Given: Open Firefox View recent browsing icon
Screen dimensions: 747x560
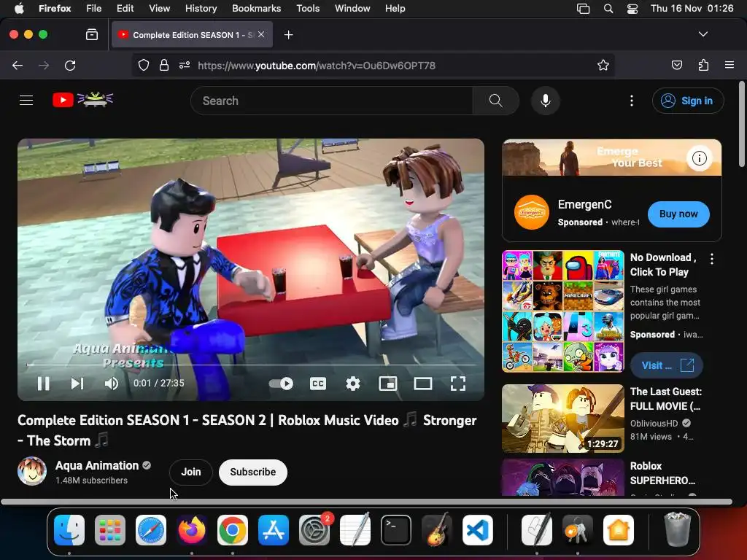Looking at the screenshot, I should click(x=91, y=35).
